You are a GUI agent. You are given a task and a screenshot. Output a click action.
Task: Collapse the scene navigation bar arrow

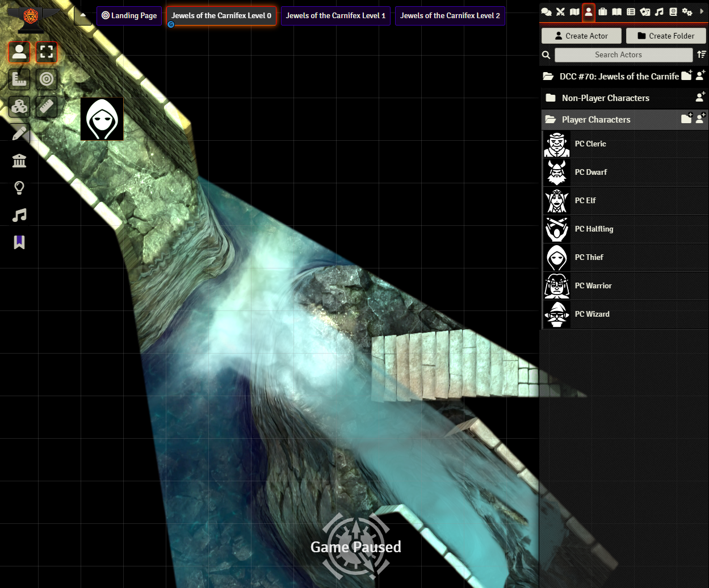pyautogui.click(x=83, y=16)
